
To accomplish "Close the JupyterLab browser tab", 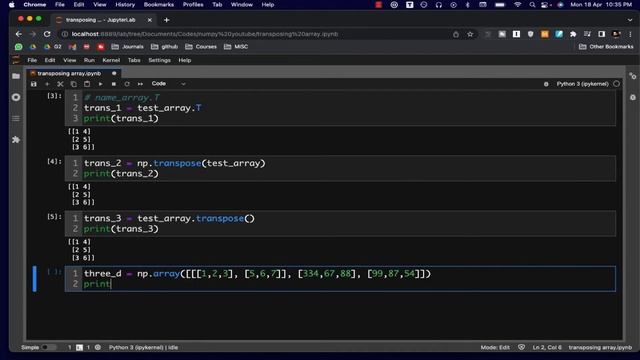I will point(150,20).
